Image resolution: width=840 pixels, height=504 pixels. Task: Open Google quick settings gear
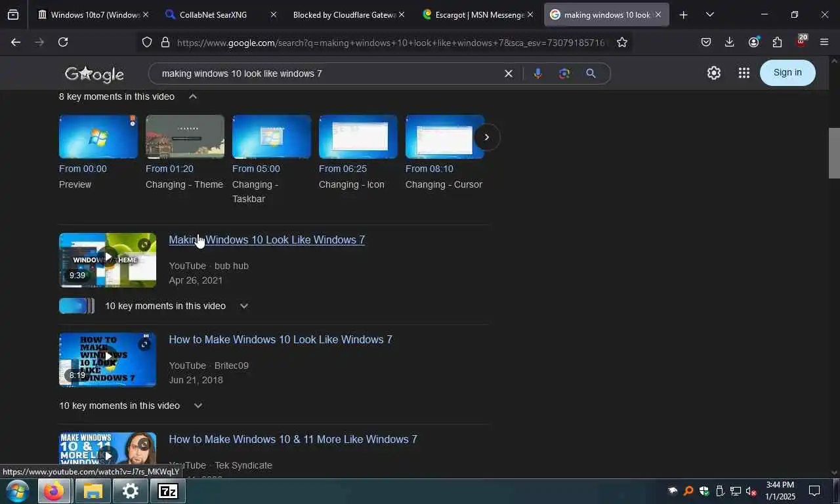pos(714,73)
